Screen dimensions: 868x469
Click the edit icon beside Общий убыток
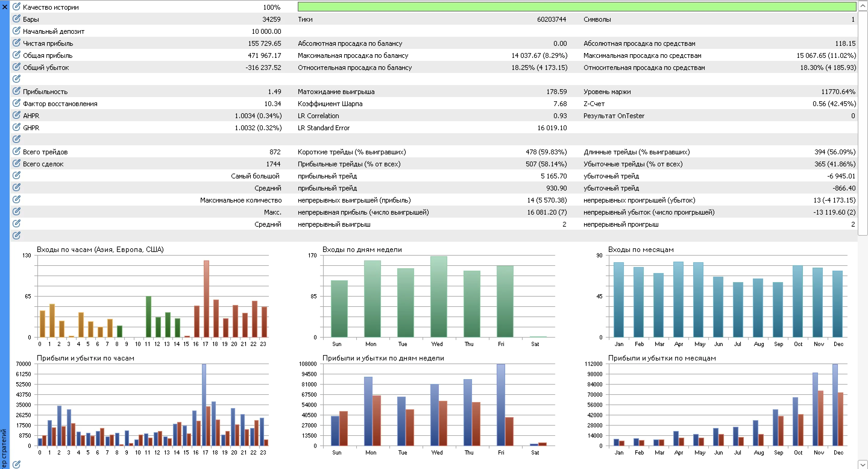(17, 67)
